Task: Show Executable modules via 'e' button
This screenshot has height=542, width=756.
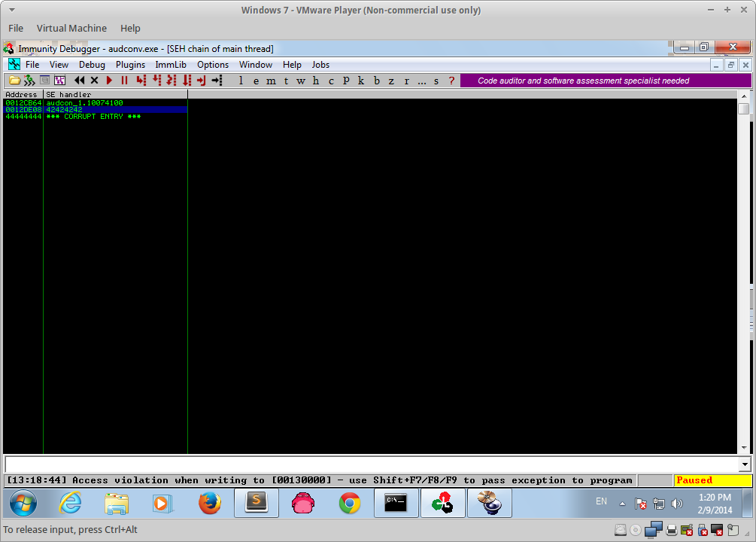Action: coord(256,81)
